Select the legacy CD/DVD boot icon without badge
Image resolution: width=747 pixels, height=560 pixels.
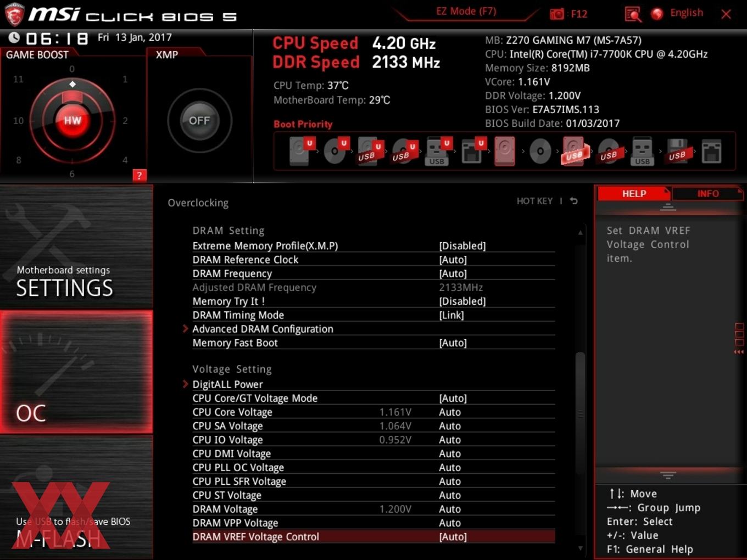tap(540, 151)
